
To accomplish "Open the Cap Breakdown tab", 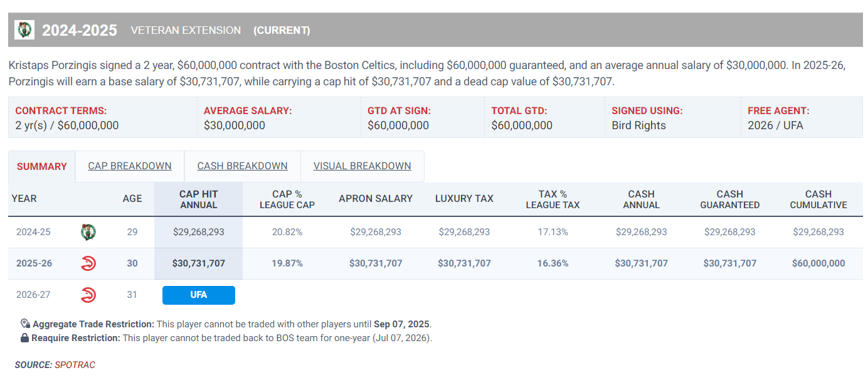I will [x=130, y=166].
